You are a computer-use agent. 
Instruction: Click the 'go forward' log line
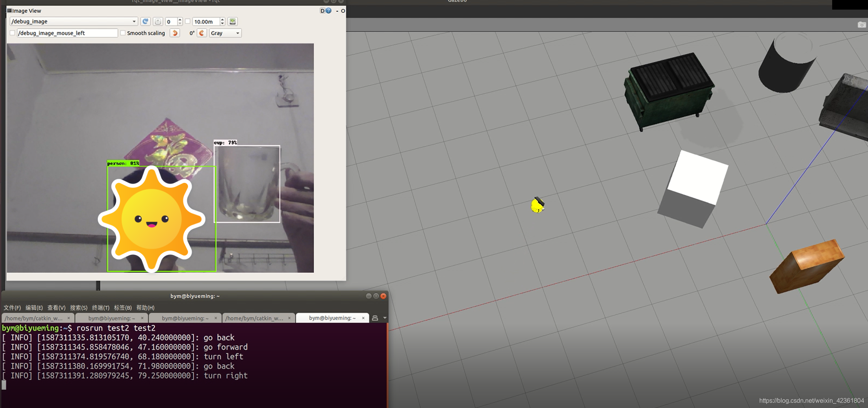[125, 347]
